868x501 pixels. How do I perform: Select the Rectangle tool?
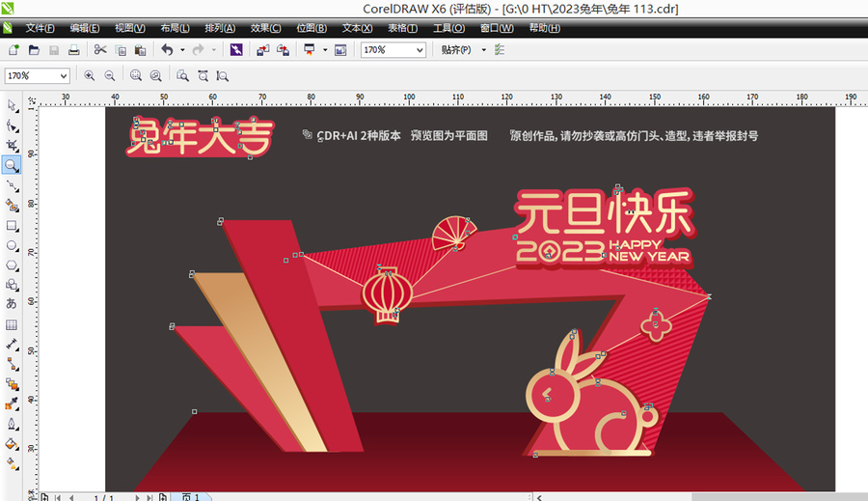pos(12,226)
